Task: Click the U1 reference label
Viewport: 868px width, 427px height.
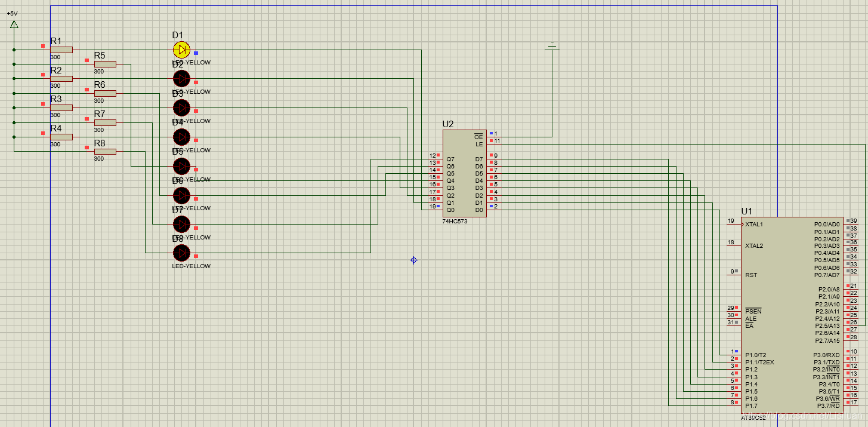Action: (747, 211)
